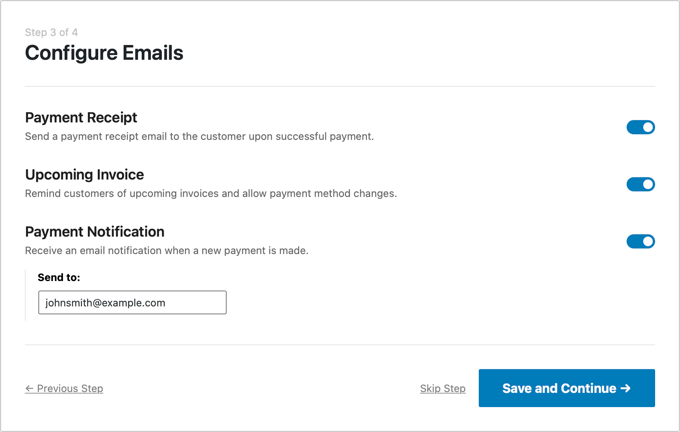This screenshot has height=432, width=680.
Task: Click the payment receipt description text
Action: click(199, 136)
